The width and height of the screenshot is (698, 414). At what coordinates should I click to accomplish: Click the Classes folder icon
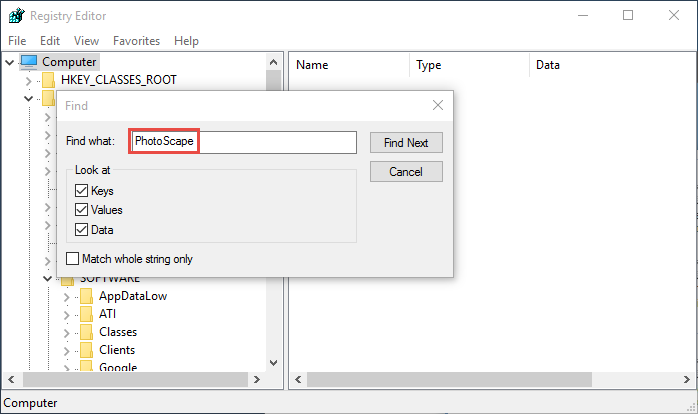click(86, 332)
